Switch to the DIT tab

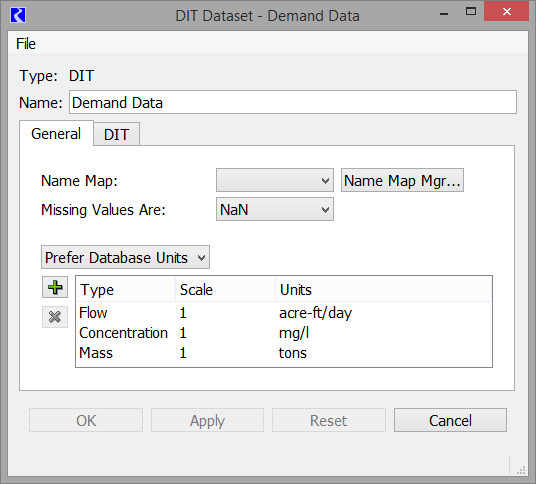(x=117, y=134)
